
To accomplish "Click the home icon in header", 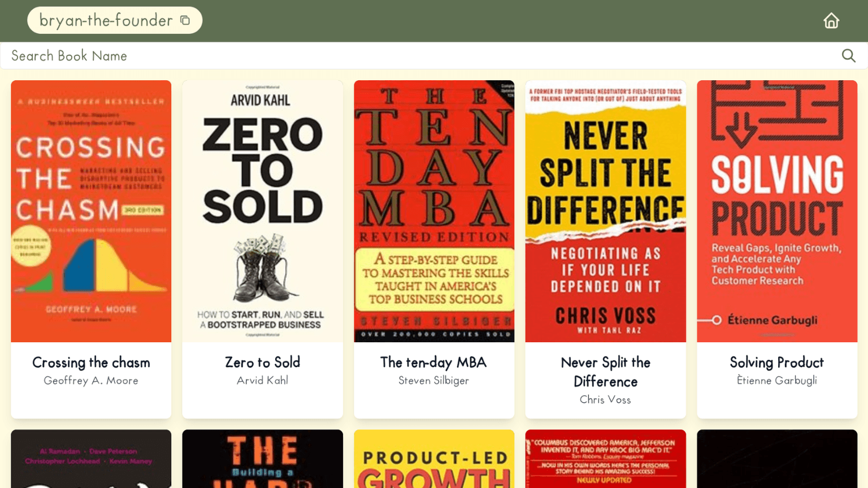I will tap(831, 20).
